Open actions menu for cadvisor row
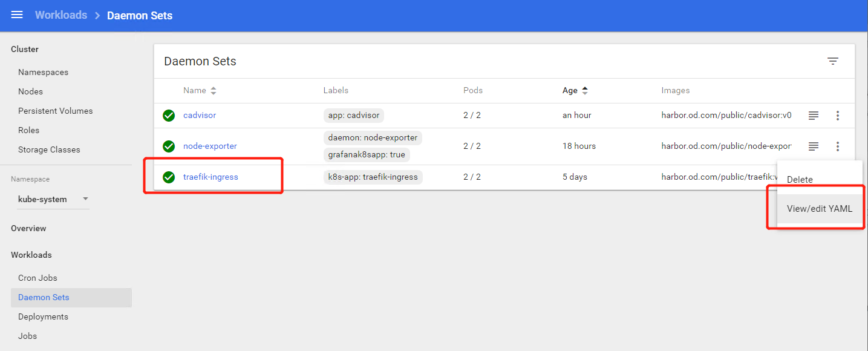Viewport: 868px width, 351px height. point(838,115)
